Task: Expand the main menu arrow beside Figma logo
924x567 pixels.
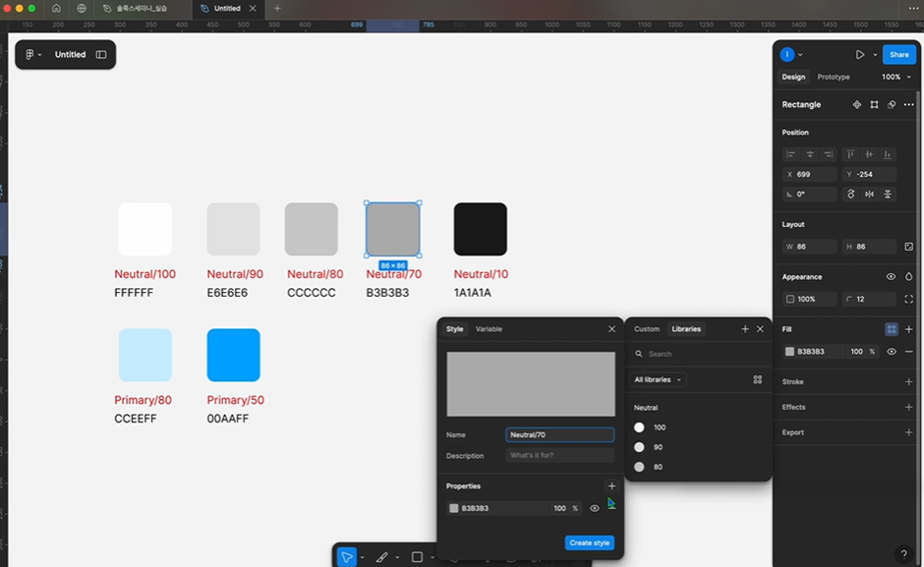Action: tap(39, 55)
